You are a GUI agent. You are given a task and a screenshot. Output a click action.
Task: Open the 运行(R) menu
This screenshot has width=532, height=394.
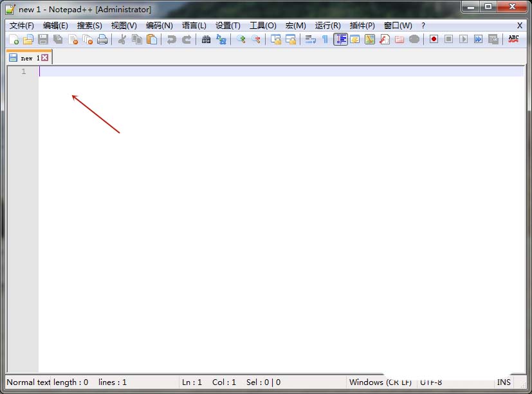tap(327, 26)
